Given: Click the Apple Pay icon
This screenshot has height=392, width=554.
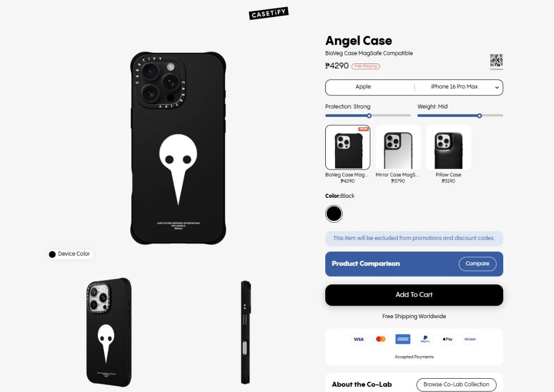Looking at the screenshot, I should (447, 339).
